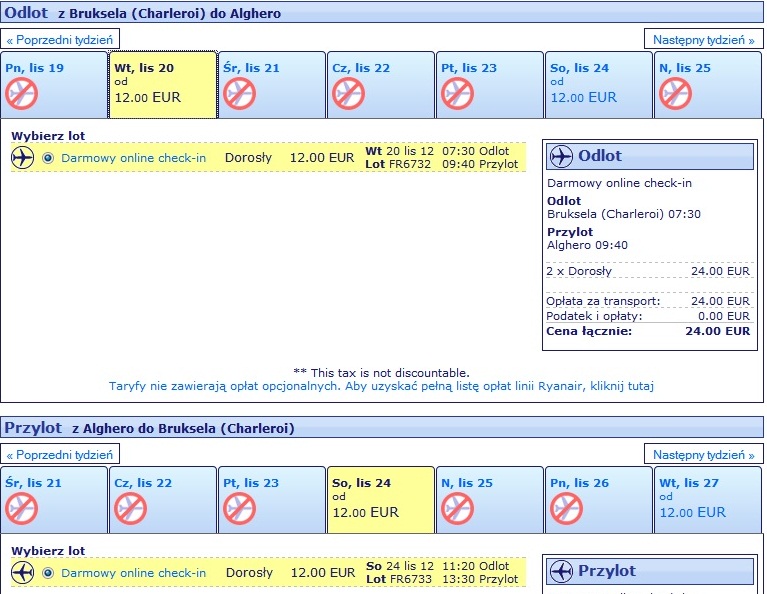Open the full Ryanair fees list link

381,386
